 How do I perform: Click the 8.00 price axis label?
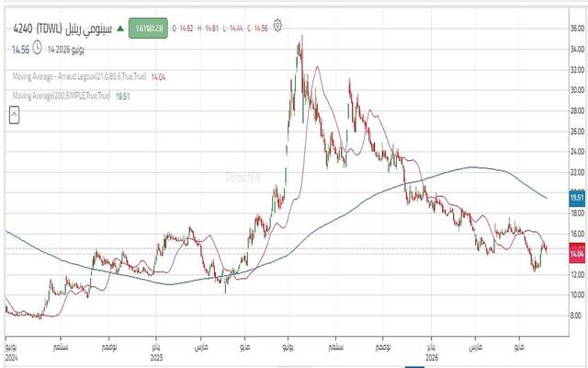578,316
